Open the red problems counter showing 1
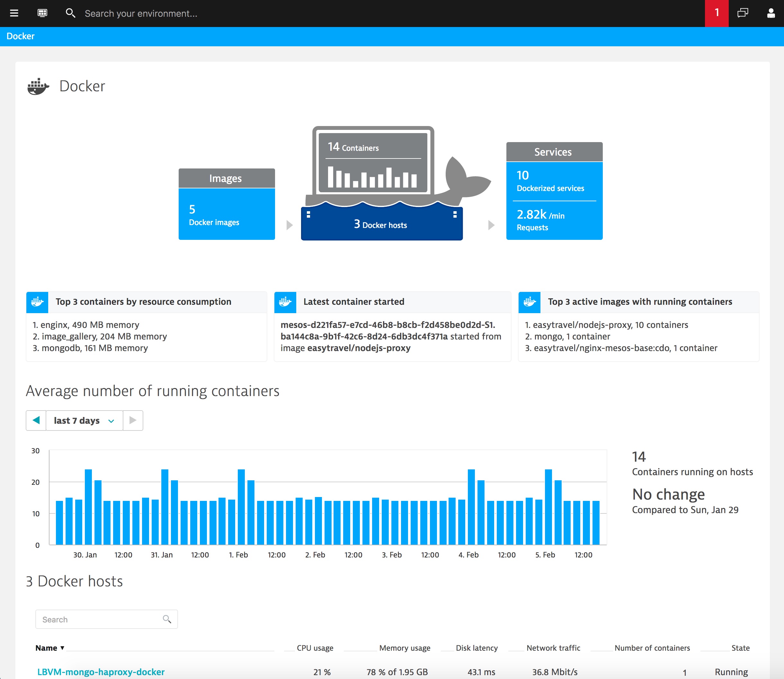Viewport: 784px width, 679px height. 717,13
